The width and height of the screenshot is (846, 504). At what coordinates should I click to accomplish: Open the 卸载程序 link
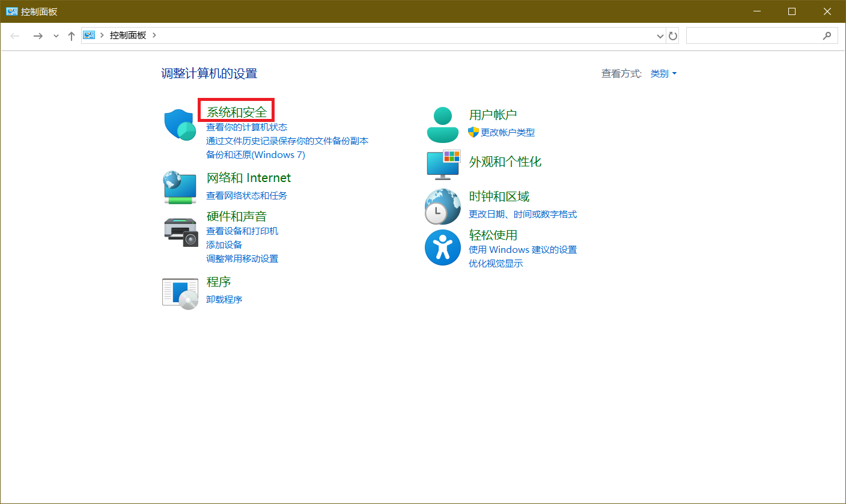224,299
